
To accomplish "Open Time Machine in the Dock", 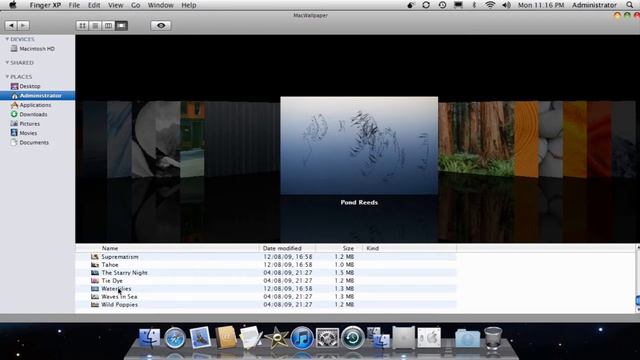I will click(353, 338).
